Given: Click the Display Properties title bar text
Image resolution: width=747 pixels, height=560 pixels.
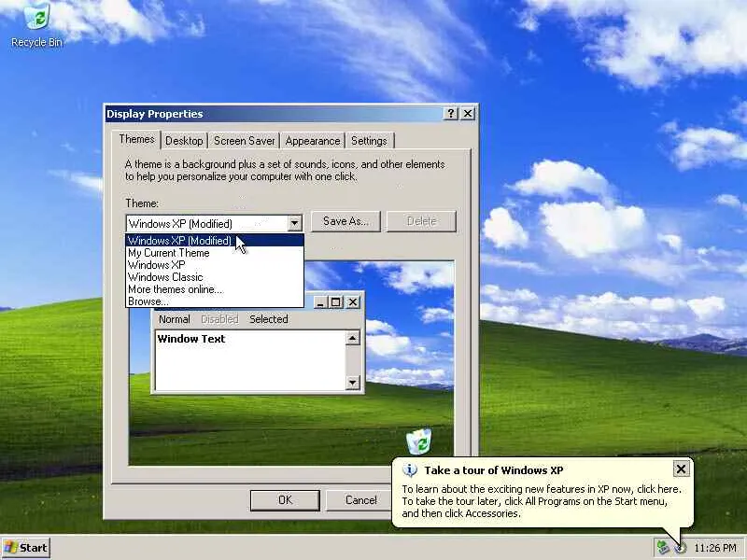Looking at the screenshot, I should 155,114.
